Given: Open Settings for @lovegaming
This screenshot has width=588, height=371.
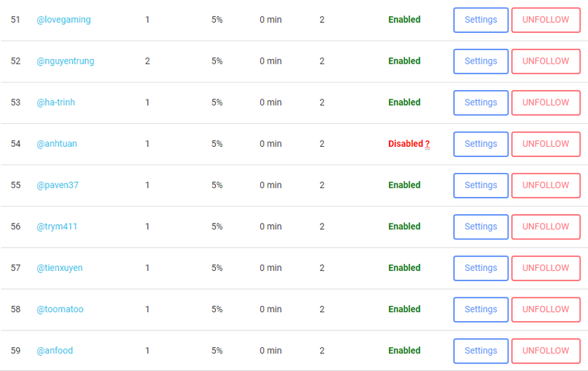Looking at the screenshot, I should tap(481, 20).
